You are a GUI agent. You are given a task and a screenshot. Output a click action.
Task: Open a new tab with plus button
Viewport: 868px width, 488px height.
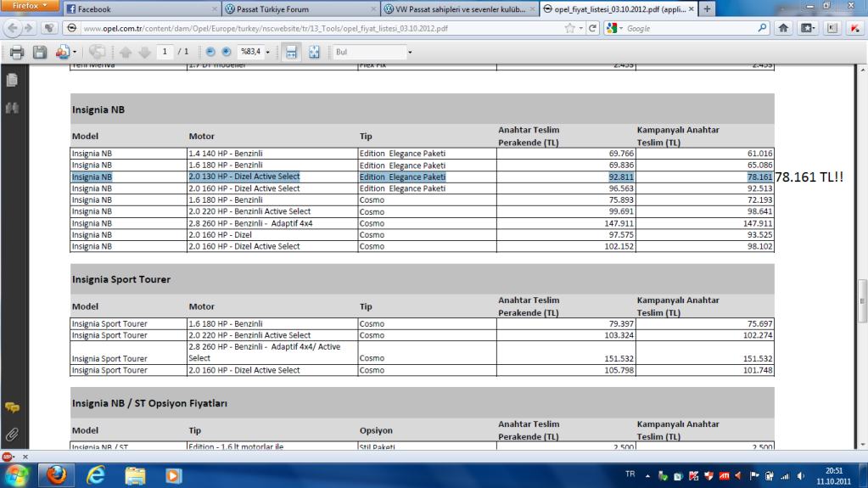pyautogui.click(x=707, y=8)
